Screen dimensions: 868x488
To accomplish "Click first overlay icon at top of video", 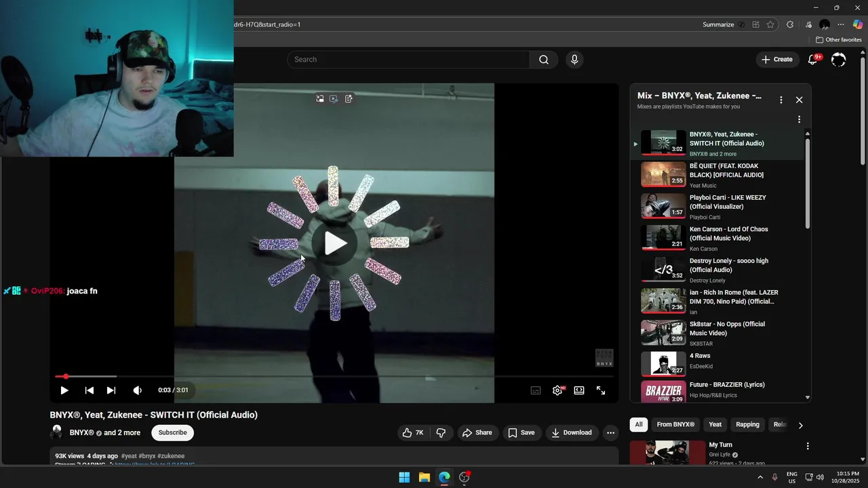I will (320, 98).
